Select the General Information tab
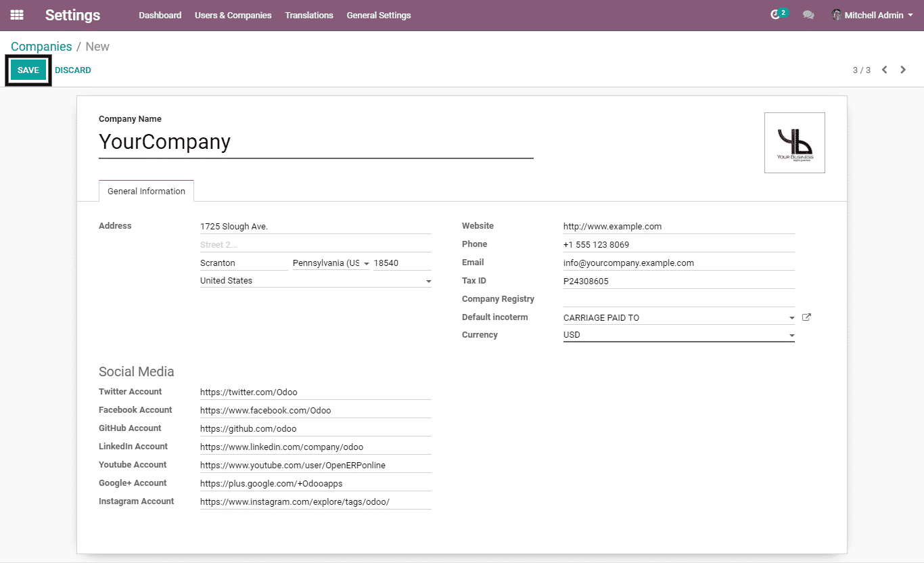 [x=146, y=192]
